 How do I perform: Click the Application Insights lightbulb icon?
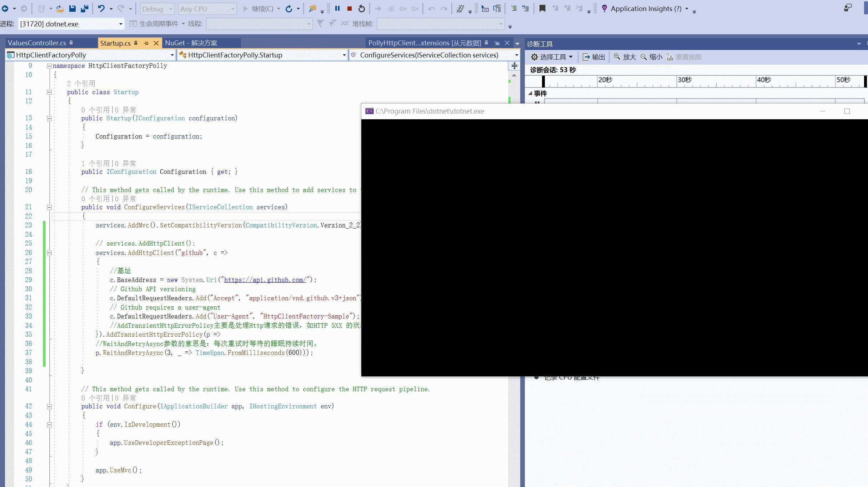pyautogui.click(x=604, y=9)
